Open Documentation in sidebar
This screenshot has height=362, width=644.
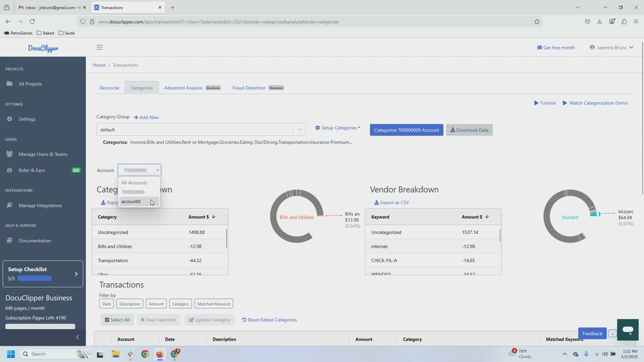(x=35, y=241)
